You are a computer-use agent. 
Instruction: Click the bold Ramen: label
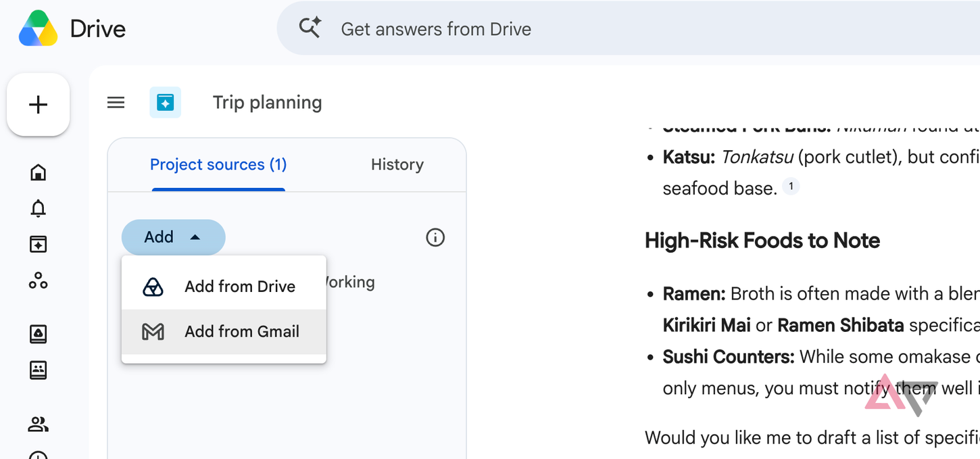click(x=694, y=294)
